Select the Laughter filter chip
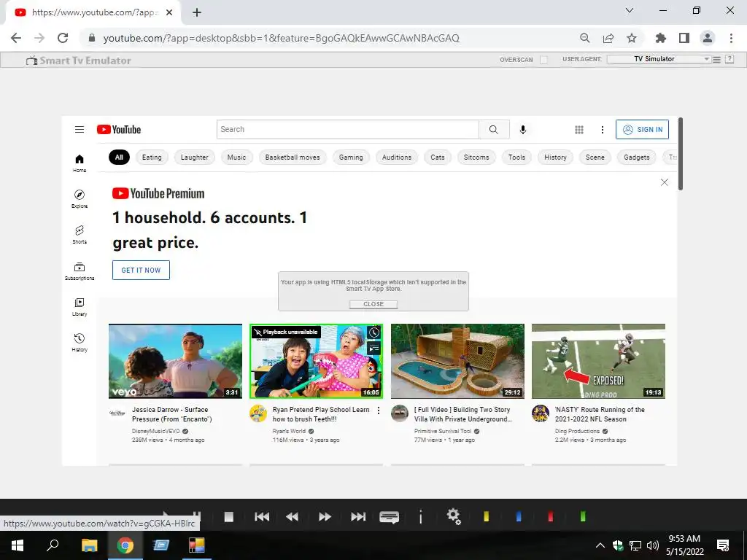Image resolution: width=747 pixels, height=560 pixels. pyautogui.click(x=194, y=157)
